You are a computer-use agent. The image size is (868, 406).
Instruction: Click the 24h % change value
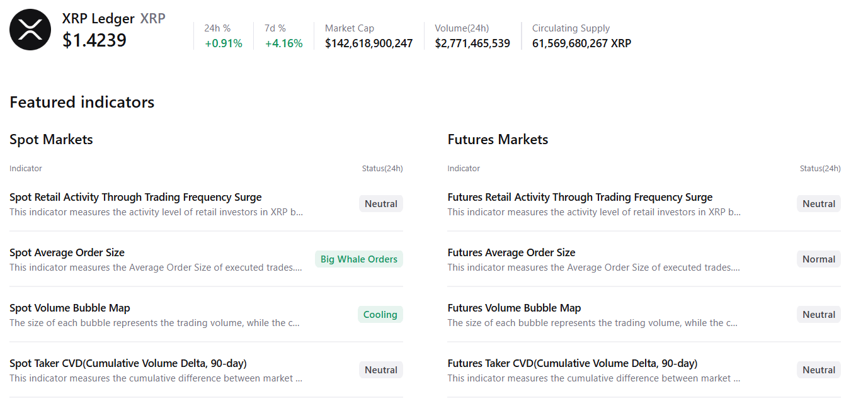coord(223,43)
